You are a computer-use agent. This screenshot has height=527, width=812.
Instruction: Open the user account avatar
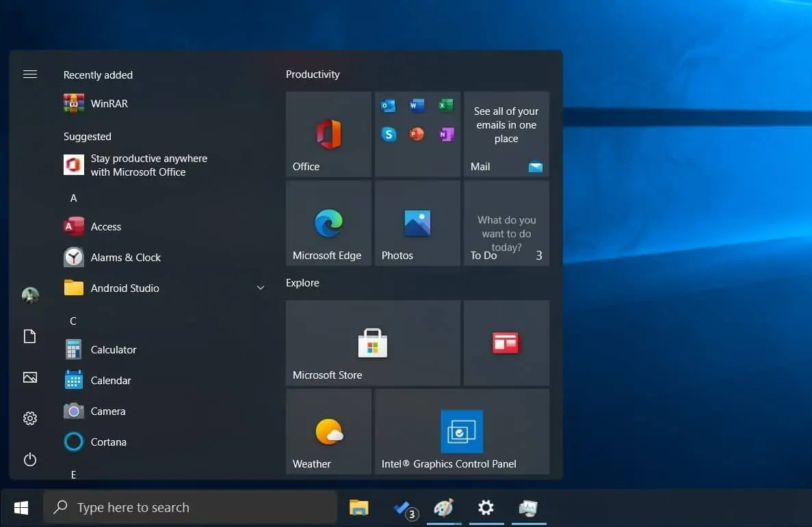click(x=30, y=295)
